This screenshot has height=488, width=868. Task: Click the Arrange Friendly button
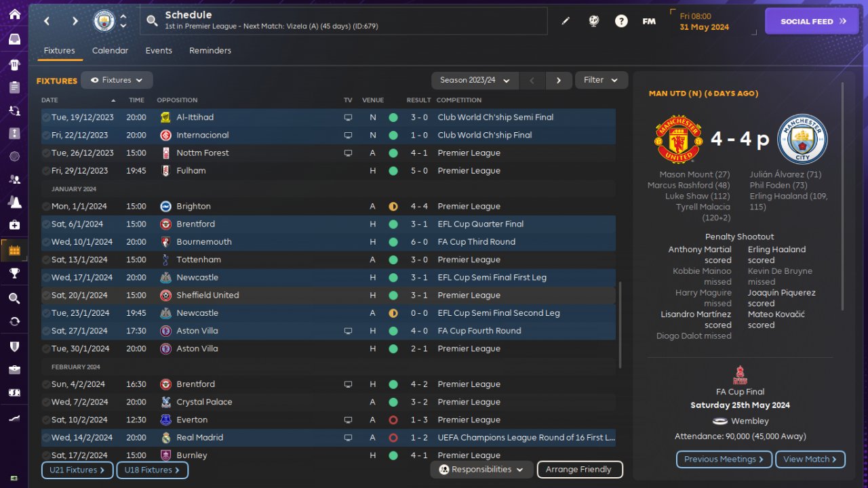click(579, 469)
